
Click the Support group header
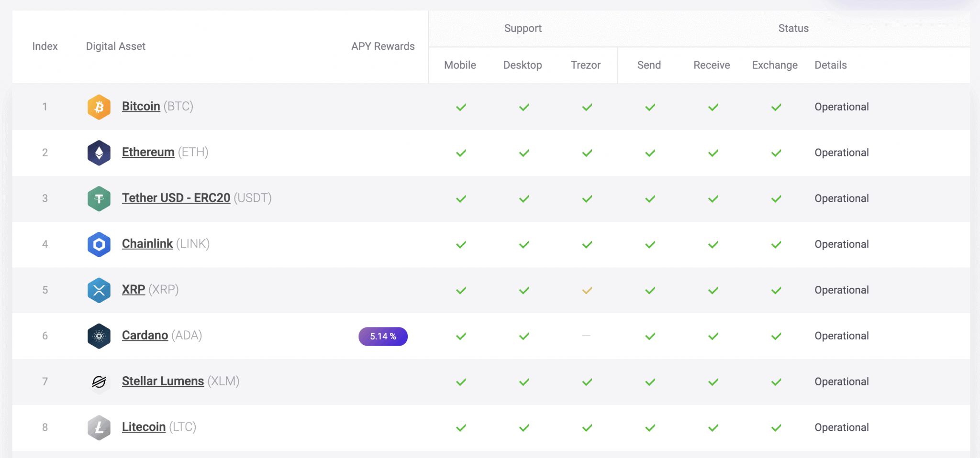(x=523, y=29)
